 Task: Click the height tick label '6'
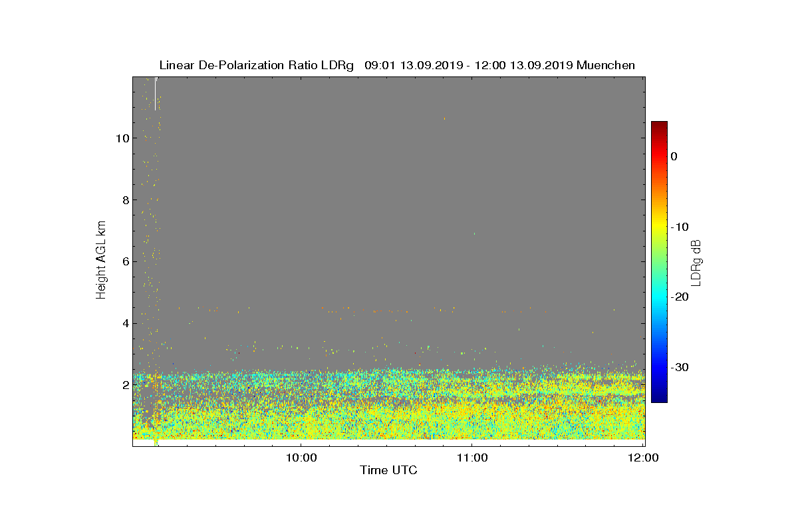click(124, 261)
